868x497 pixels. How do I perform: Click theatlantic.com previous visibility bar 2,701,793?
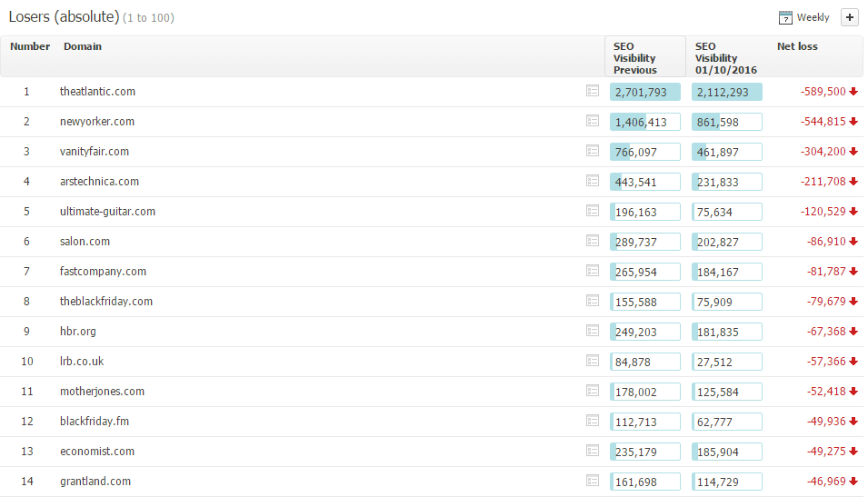[x=644, y=92]
